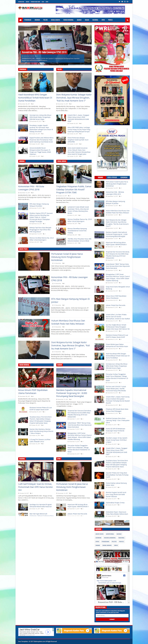Click the home icon in navigation bar
Image resolution: width=148 pixels, height=644 pixels.
tap(21, 19)
